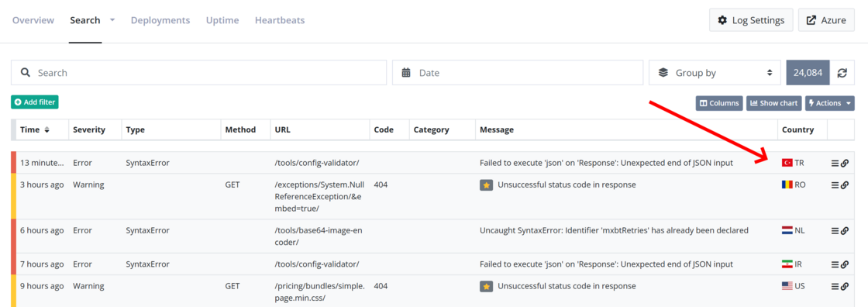Open hamburger menu on the TR row
Image resolution: width=868 pixels, height=307 pixels.
pos(835,163)
